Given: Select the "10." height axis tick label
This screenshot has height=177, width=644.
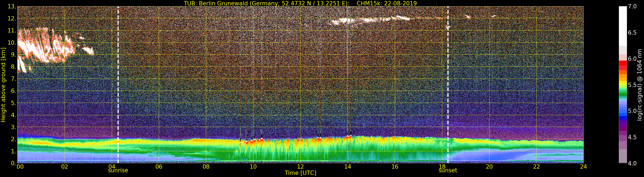Looking at the screenshot, I should (x=12, y=43).
